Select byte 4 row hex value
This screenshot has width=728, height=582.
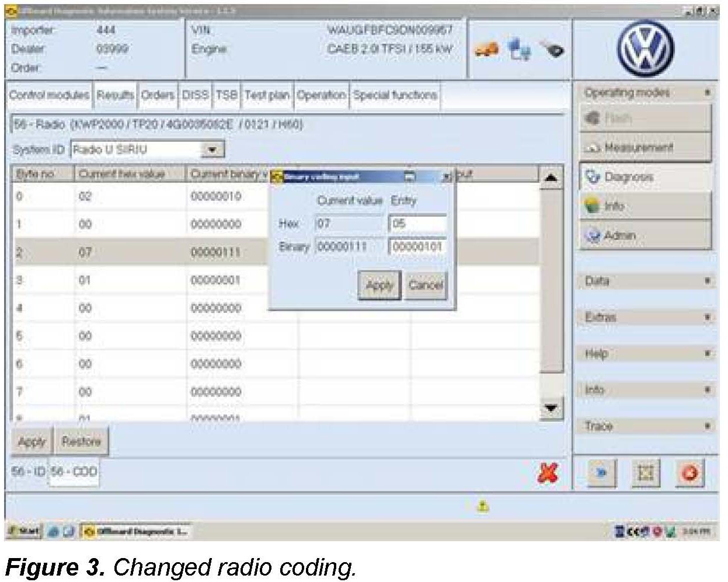pos(85,309)
